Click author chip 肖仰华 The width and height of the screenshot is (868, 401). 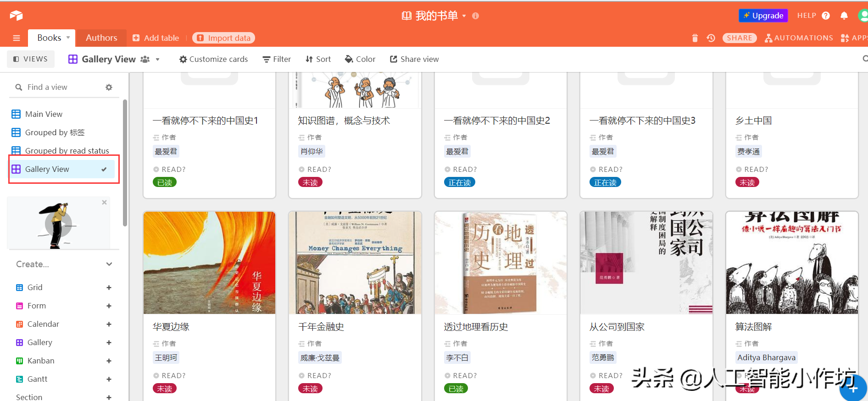(312, 151)
